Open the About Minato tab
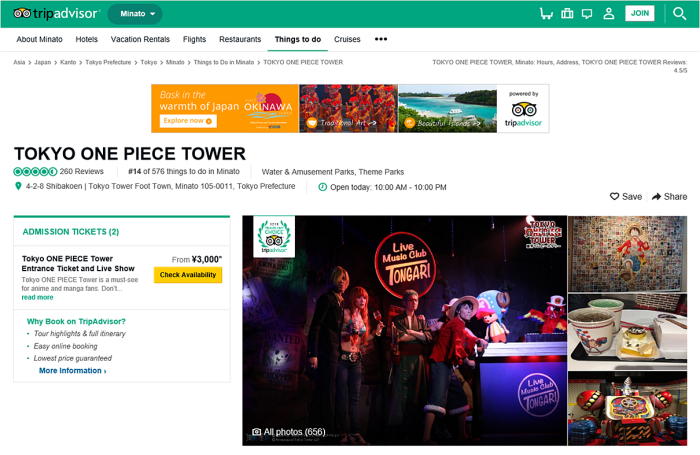The width and height of the screenshot is (700, 455). [x=39, y=39]
